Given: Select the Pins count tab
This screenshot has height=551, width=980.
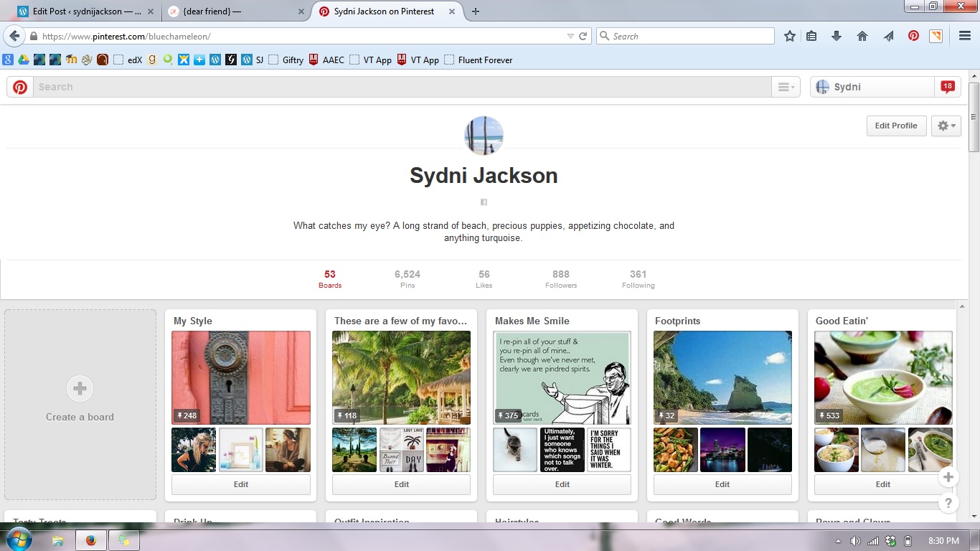Looking at the screenshot, I should (x=407, y=279).
